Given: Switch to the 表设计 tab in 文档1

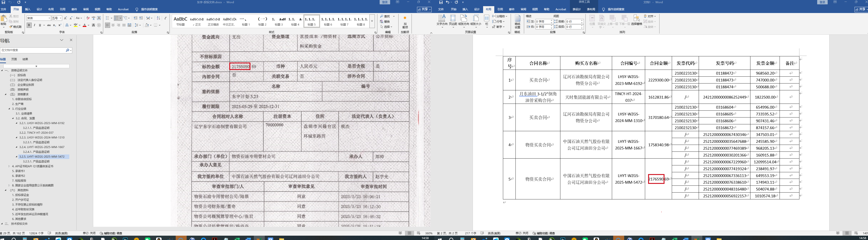Looking at the screenshot, I should (577, 9).
